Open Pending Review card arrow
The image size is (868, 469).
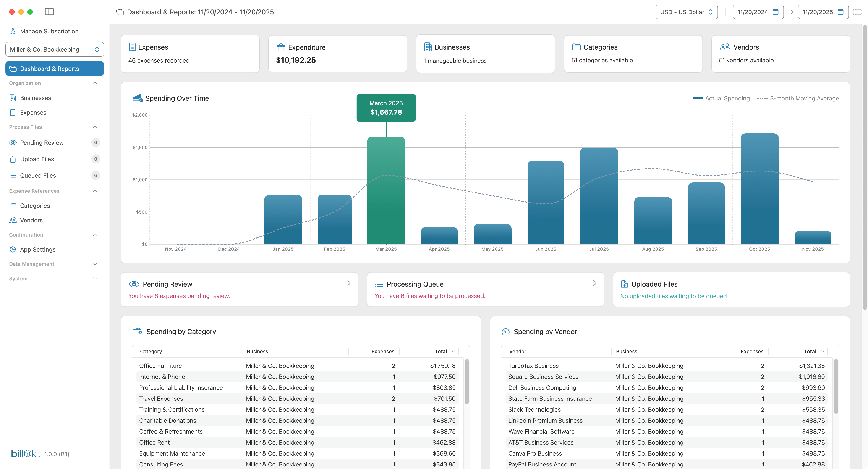(x=347, y=283)
